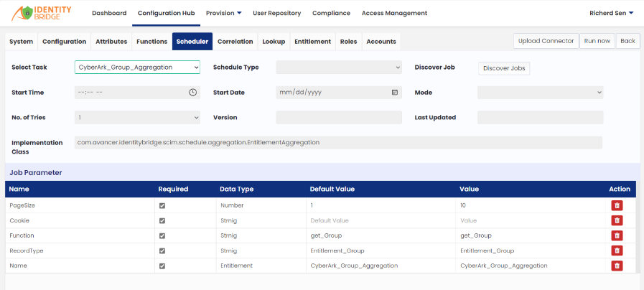Switch to the Attributes tab
This screenshot has width=644, height=290.
[x=111, y=42]
